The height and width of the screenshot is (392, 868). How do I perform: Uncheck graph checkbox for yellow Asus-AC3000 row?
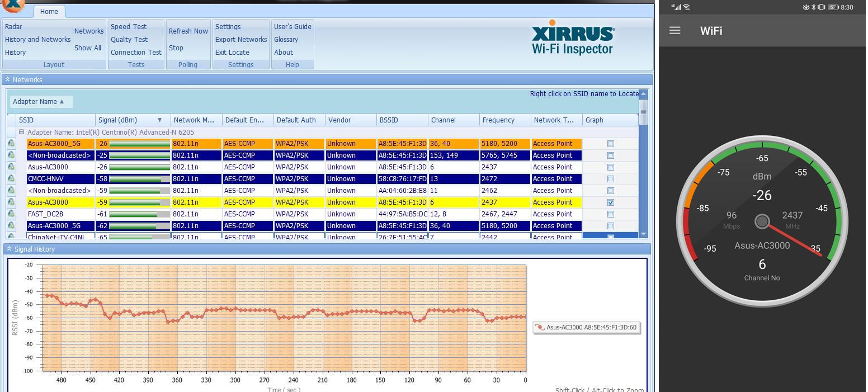click(x=611, y=202)
